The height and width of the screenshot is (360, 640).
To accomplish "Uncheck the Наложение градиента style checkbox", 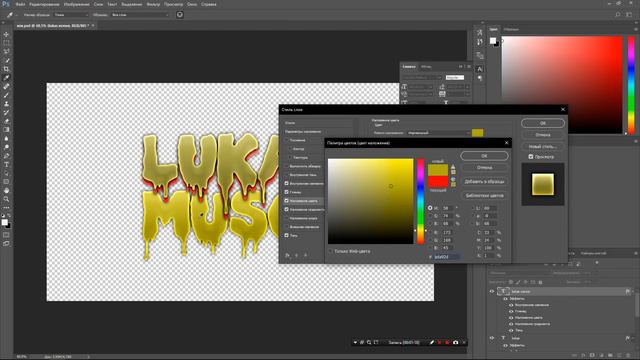I will click(x=287, y=209).
